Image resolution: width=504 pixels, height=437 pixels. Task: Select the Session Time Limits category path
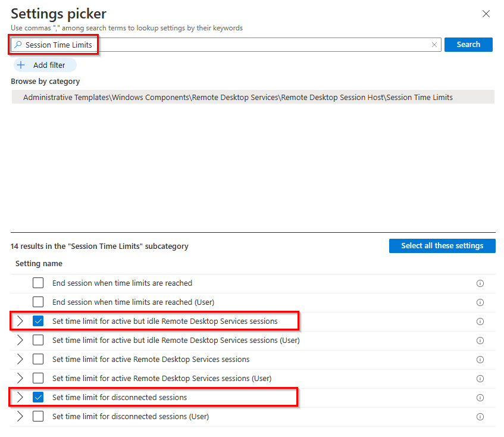pos(238,97)
